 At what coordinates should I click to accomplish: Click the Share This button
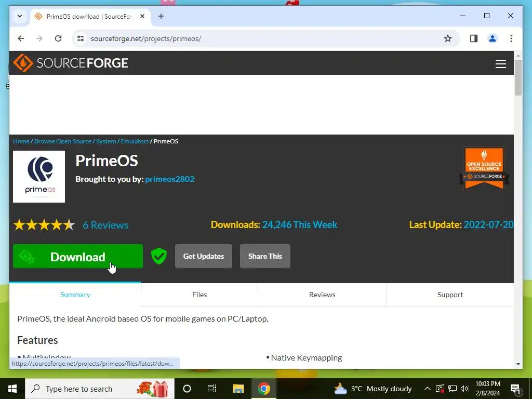[265, 256]
